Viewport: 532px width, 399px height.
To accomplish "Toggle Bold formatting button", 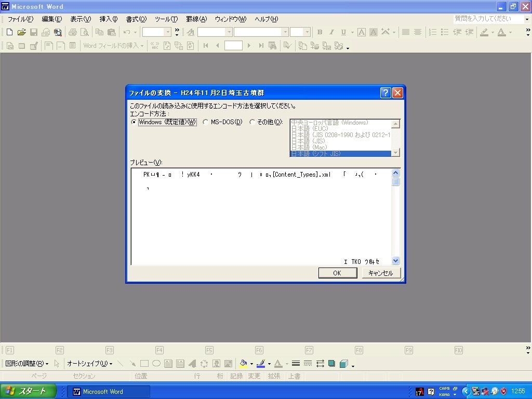I will [x=320, y=32].
